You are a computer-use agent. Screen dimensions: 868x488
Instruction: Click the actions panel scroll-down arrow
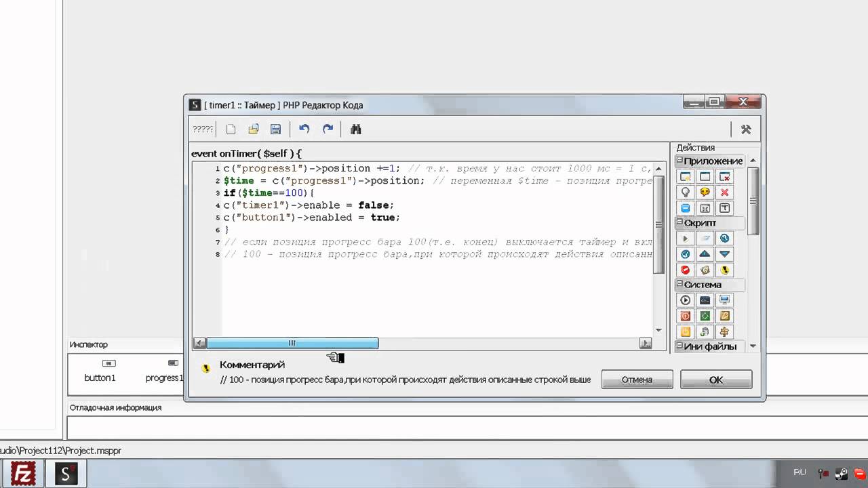753,346
